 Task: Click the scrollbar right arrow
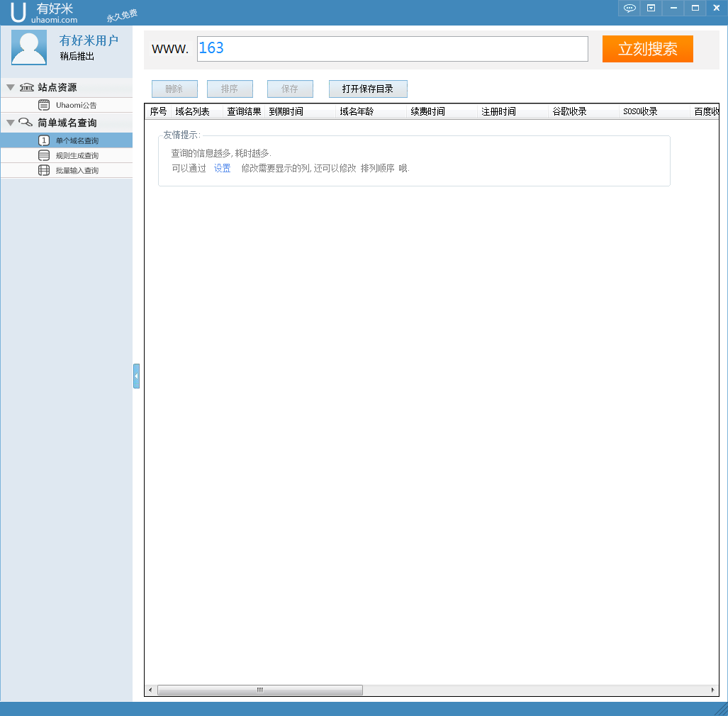pos(712,690)
